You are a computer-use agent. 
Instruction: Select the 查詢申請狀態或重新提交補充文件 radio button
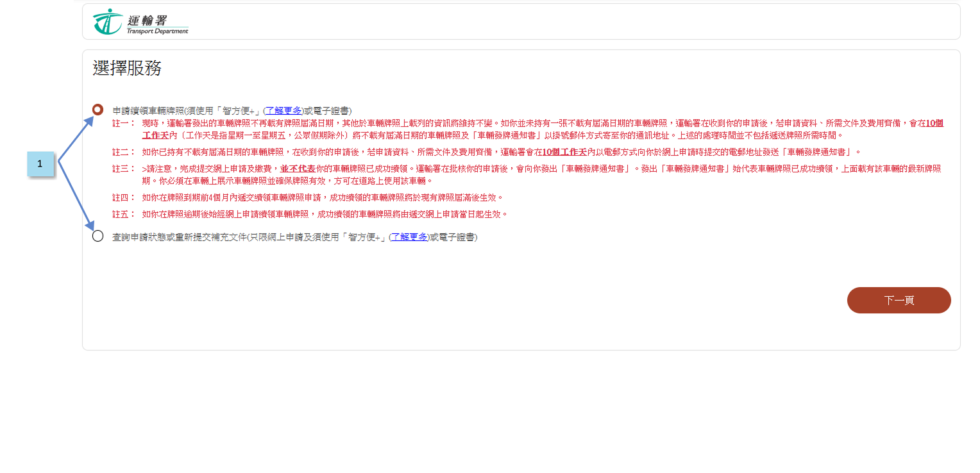(97, 236)
